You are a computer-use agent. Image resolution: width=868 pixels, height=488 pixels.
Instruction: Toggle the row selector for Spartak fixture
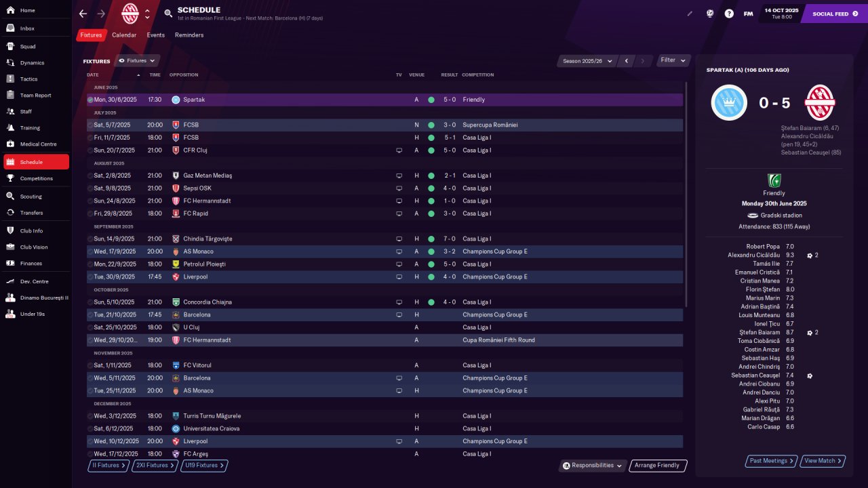(90, 100)
